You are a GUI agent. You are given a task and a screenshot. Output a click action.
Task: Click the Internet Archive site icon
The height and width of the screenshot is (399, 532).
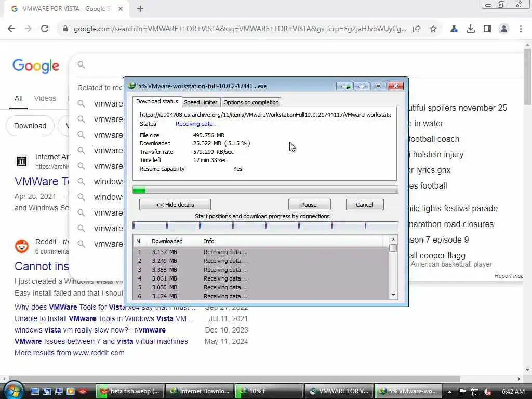(x=22, y=162)
